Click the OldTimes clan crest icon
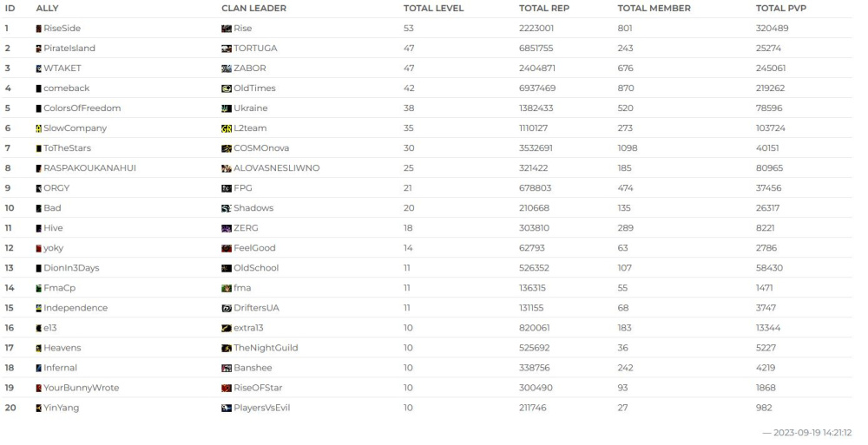The width and height of the screenshot is (868, 445). coord(227,88)
